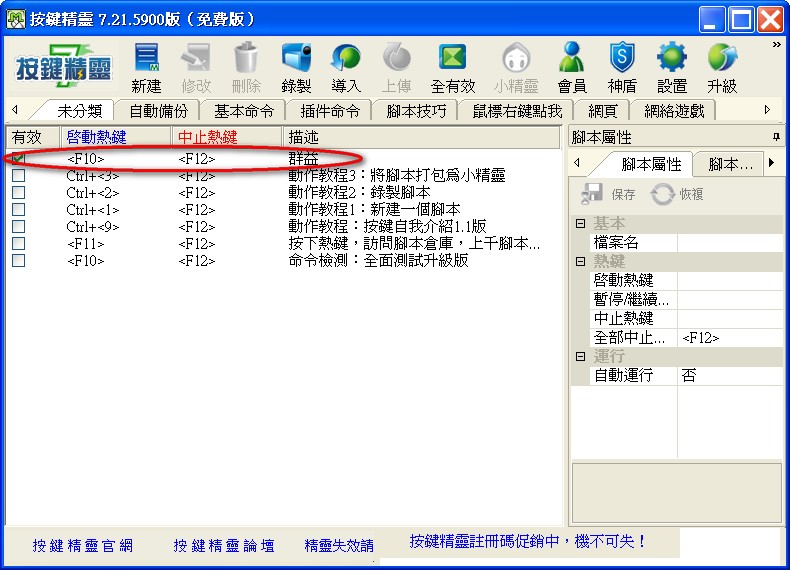Screen dimensions: 790x570
Task: Switch to the 自動備份 tab
Action: tap(158, 111)
